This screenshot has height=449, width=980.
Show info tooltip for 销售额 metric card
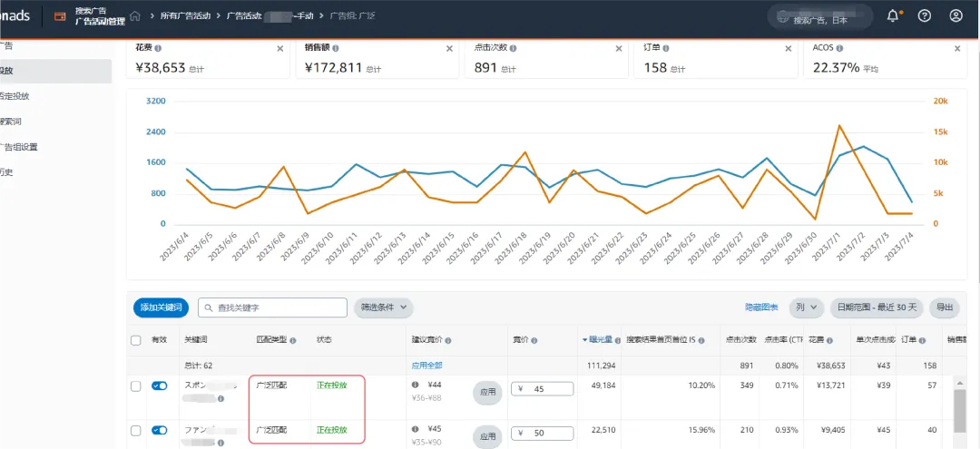coord(336,48)
